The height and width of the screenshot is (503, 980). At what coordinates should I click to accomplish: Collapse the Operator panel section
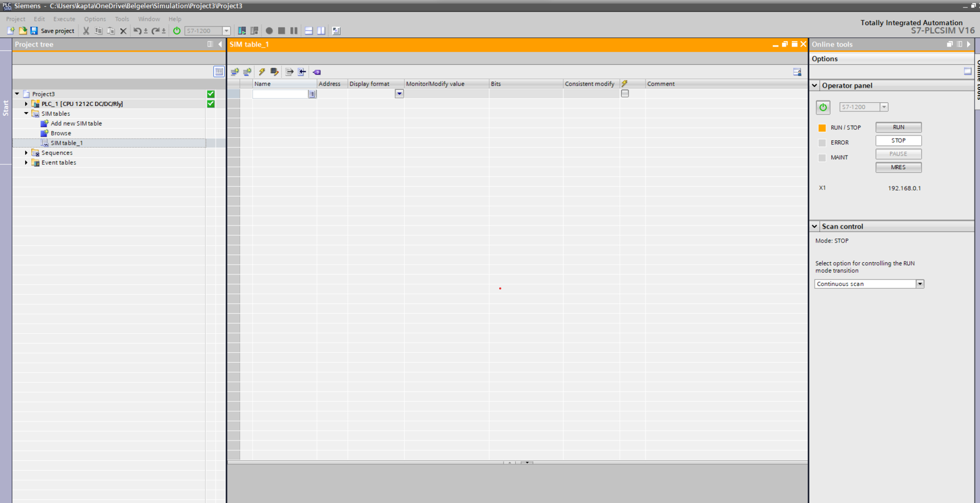coord(815,86)
